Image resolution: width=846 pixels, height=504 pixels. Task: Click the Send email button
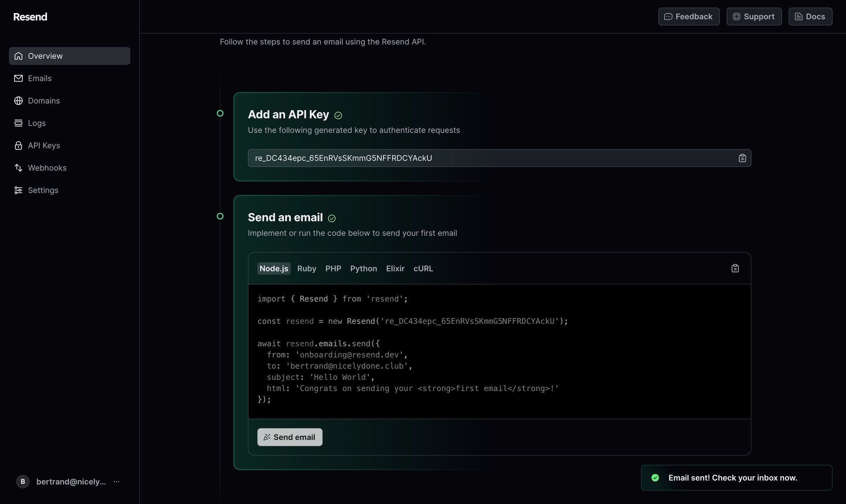pyautogui.click(x=289, y=437)
